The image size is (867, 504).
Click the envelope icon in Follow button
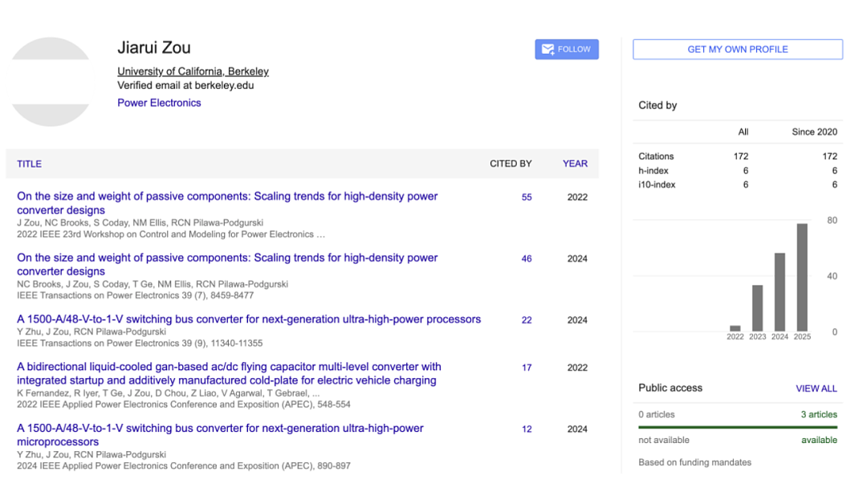[x=547, y=50]
